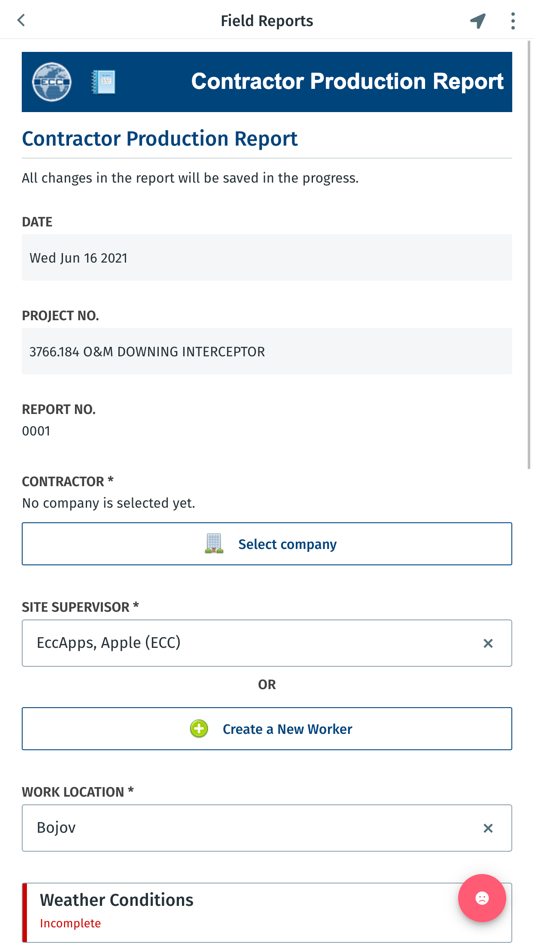Tap the building icon beside Select company
This screenshot has height=950, width=534.
point(214,543)
